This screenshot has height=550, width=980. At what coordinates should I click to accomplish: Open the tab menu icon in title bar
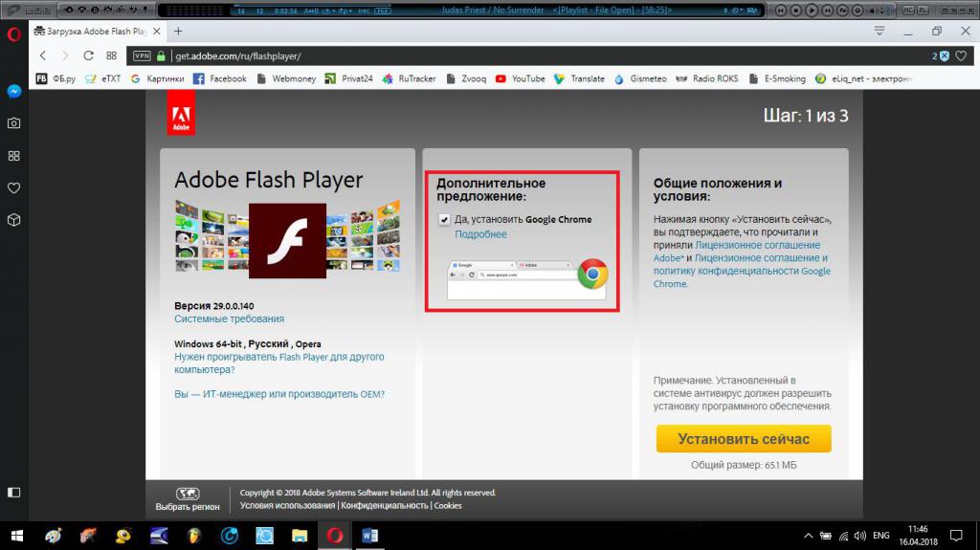coord(880,31)
